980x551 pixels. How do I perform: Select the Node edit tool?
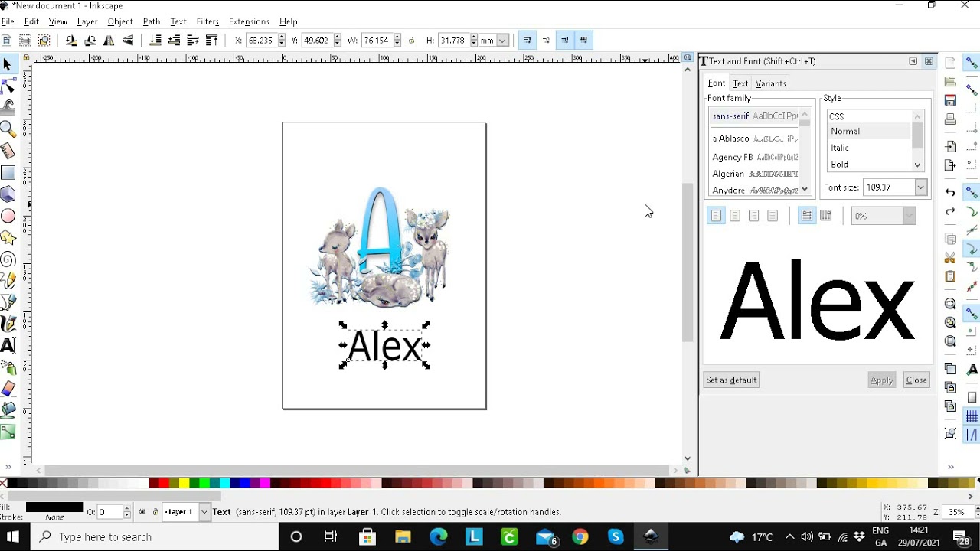click(8, 86)
